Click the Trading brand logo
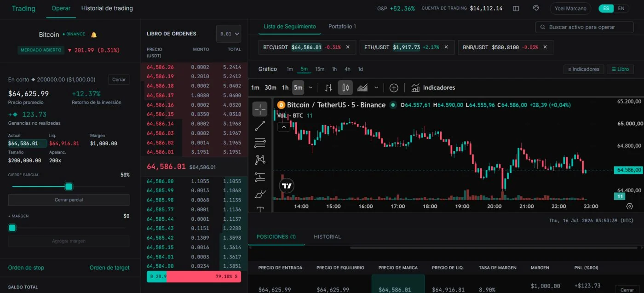Screen dimensions: 644x293 click(23, 8)
